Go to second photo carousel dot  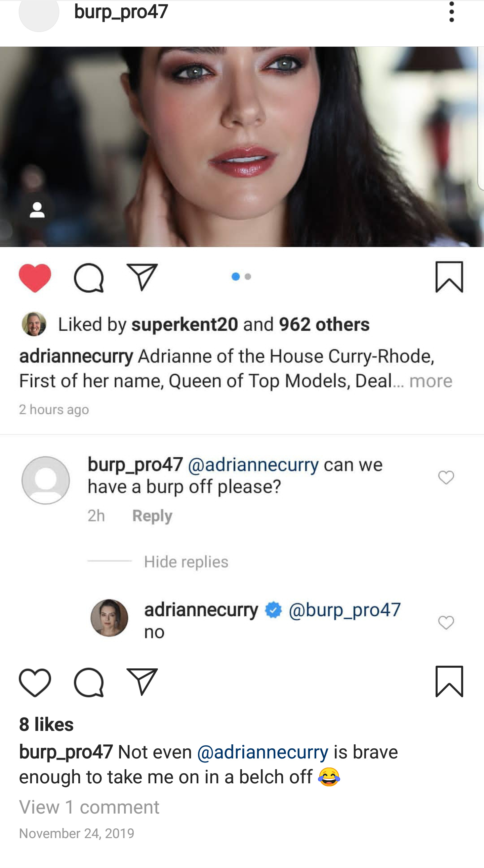(x=248, y=277)
